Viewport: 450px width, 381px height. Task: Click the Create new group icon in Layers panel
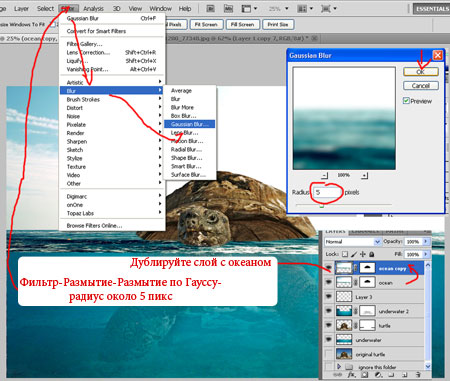click(391, 375)
